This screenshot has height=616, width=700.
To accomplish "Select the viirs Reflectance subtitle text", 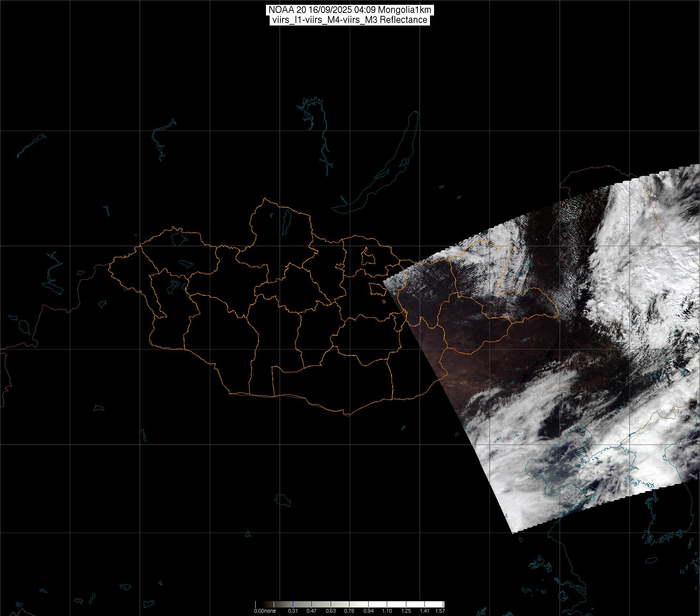I will tap(349, 20).
